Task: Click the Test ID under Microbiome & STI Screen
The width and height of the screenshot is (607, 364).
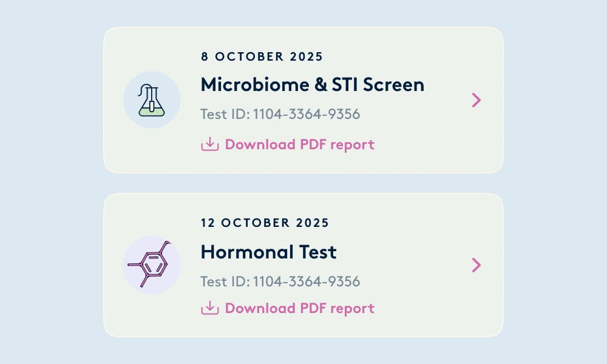Action: coord(280,114)
